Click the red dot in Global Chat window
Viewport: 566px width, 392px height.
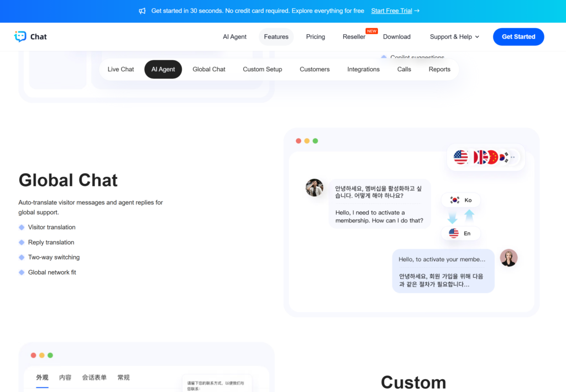298,141
